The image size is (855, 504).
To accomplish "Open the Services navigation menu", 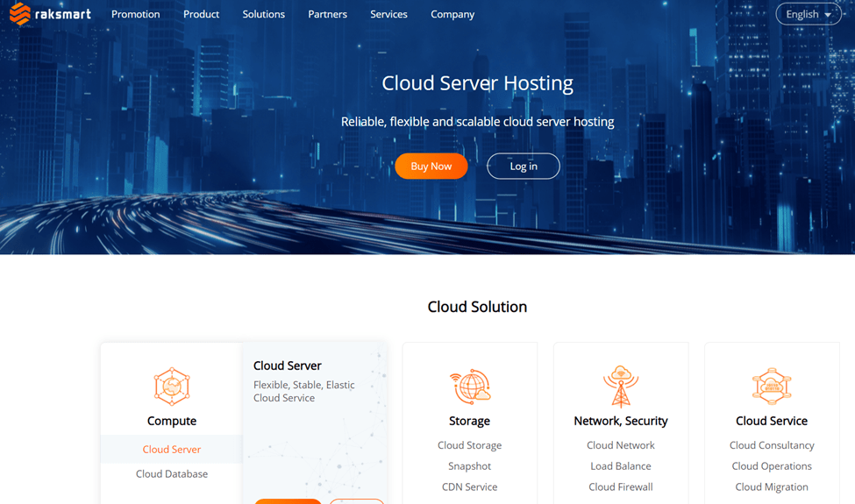I will pos(388,14).
